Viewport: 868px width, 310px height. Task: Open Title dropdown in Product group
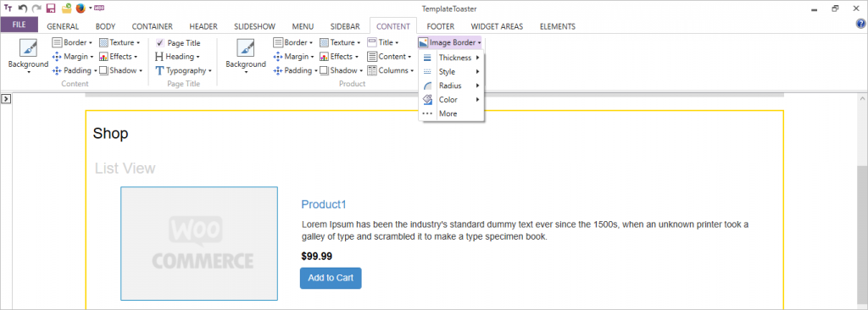coord(383,42)
